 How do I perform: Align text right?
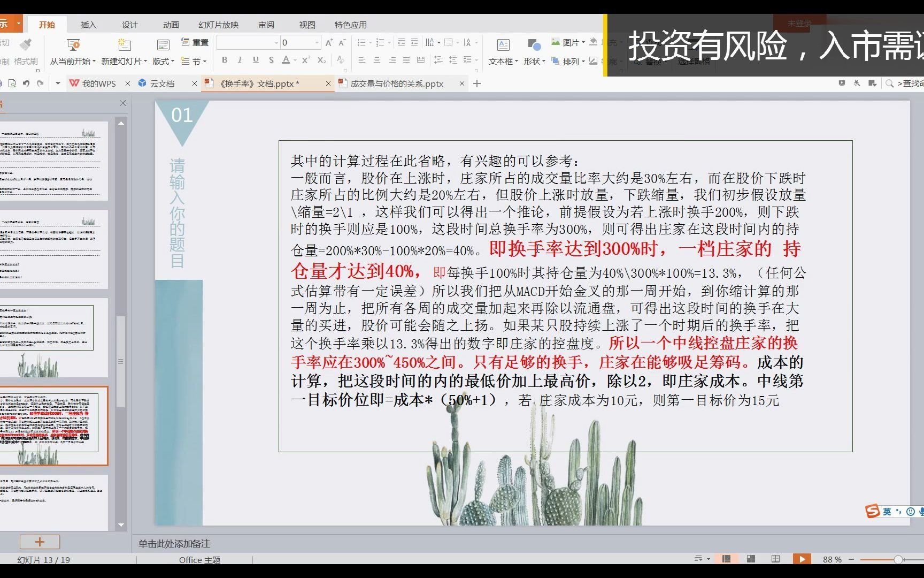point(392,60)
